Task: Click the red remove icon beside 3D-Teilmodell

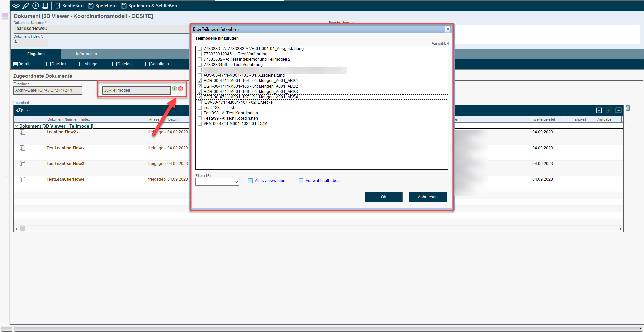Action: click(x=181, y=89)
